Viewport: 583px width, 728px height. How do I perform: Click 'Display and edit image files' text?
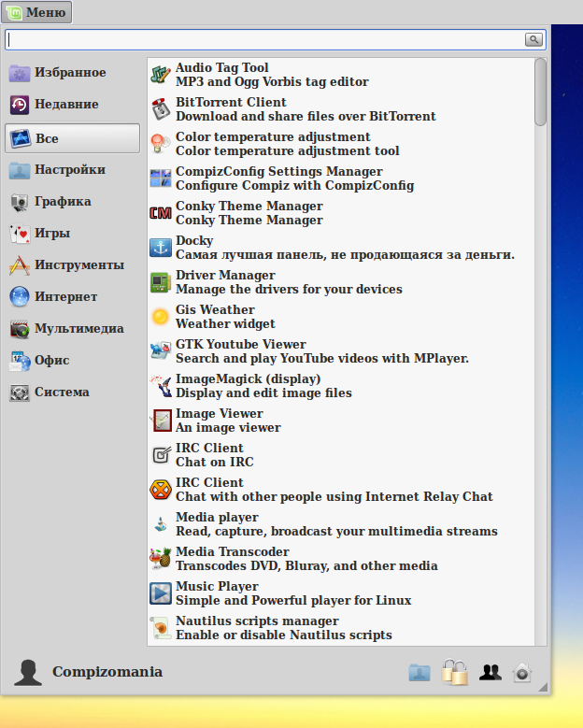pos(263,393)
